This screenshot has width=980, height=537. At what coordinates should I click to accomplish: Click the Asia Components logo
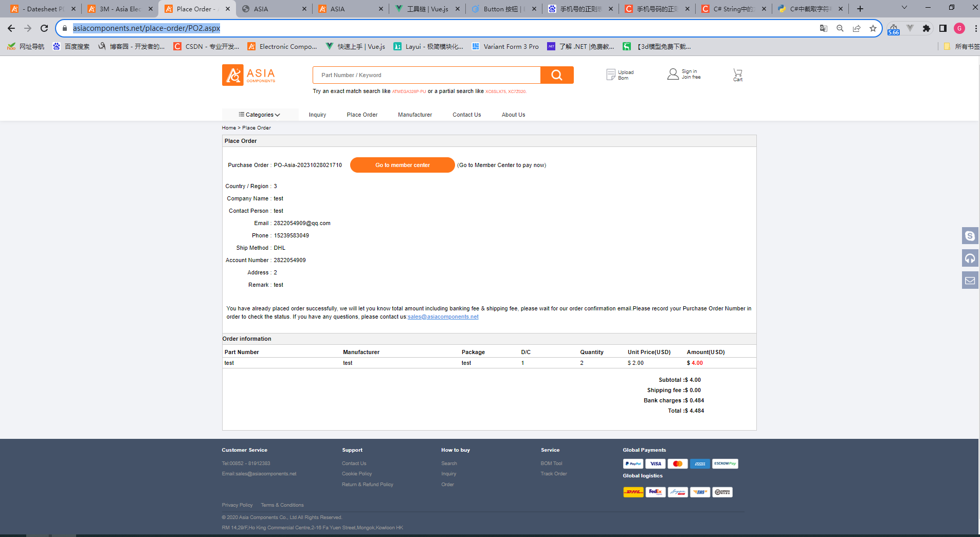tap(249, 75)
